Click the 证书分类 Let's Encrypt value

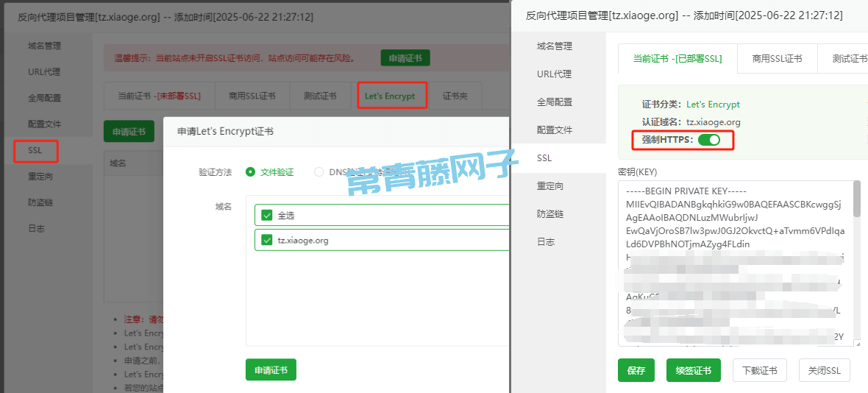(x=713, y=104)
